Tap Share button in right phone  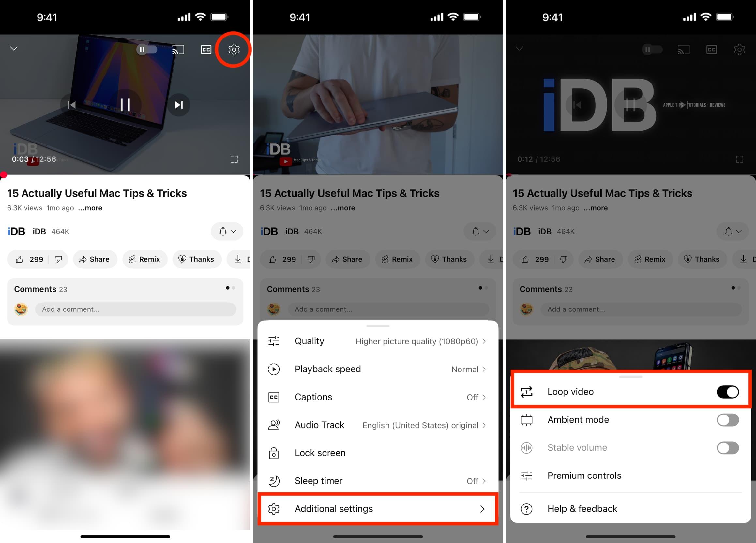coord(600,259)
